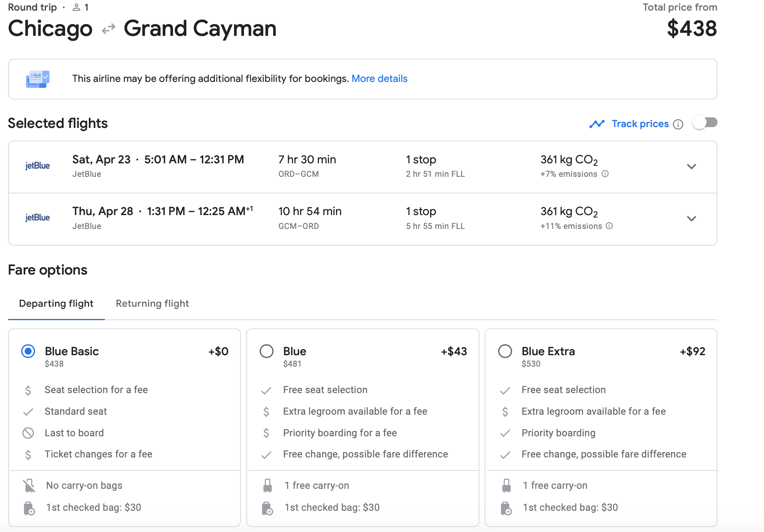This screenshot has height=532, width=764.
Task: Click the +7% emissions info icon
Action: pyautogui.click(x=605, y=174)
